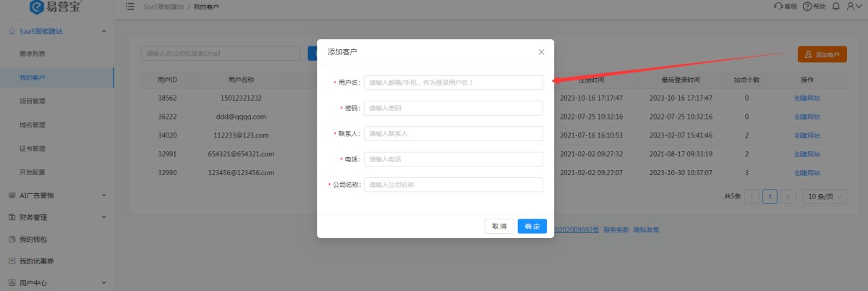Screen dimensions: 868x291
Task: Confirm with the 确定 button
Action: point(532,227)
